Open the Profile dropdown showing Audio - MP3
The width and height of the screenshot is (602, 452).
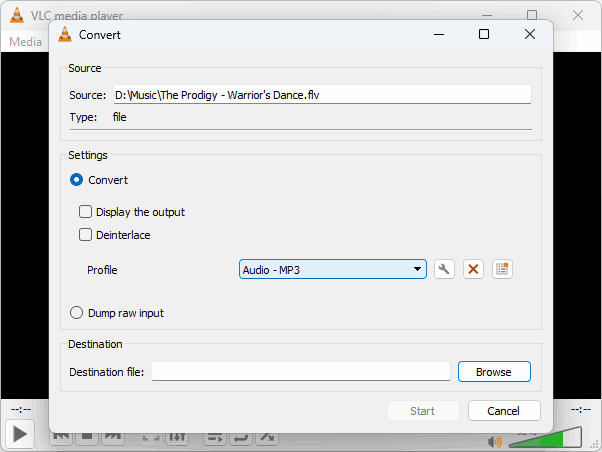click(332, 269)
